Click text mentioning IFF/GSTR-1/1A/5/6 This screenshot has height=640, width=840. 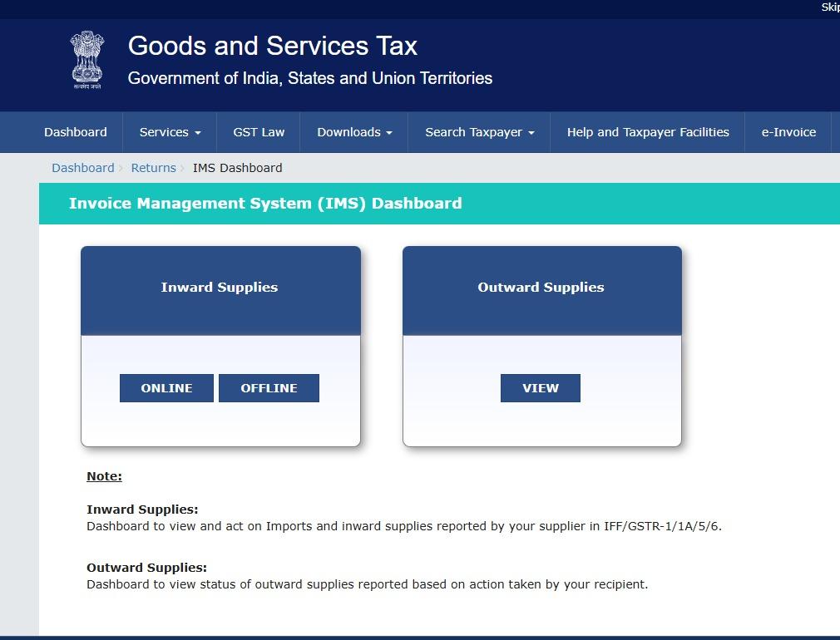click(404, 526)
